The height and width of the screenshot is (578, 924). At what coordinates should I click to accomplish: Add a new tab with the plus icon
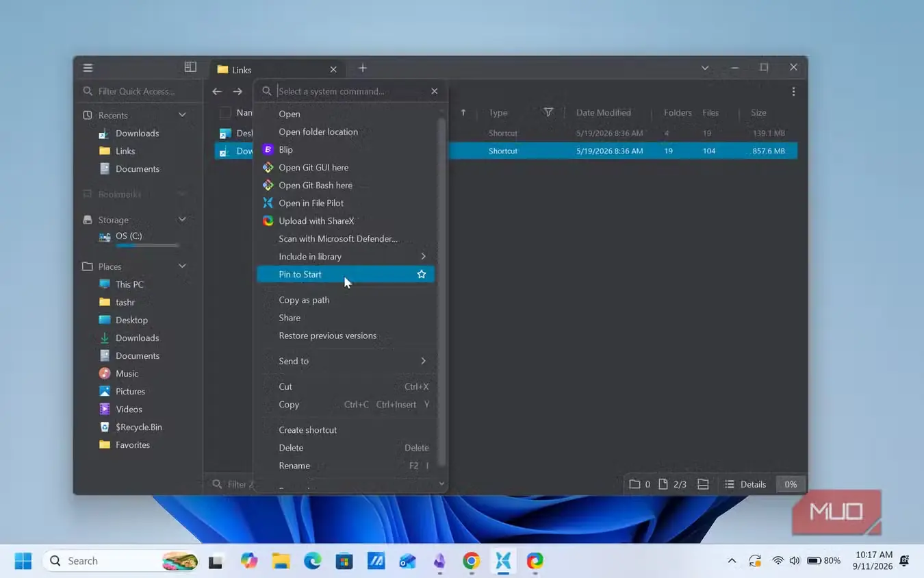(363, 68)
